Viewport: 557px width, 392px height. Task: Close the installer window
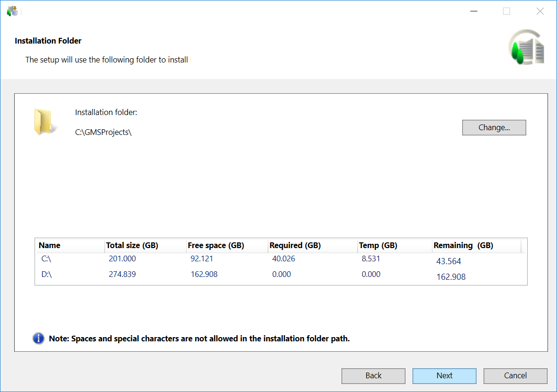540,11
